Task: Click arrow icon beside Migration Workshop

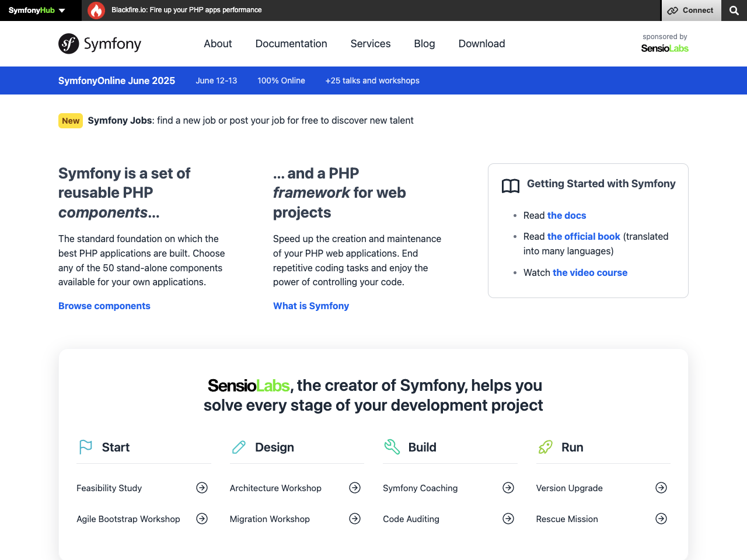Action: [x=355, y=519]
